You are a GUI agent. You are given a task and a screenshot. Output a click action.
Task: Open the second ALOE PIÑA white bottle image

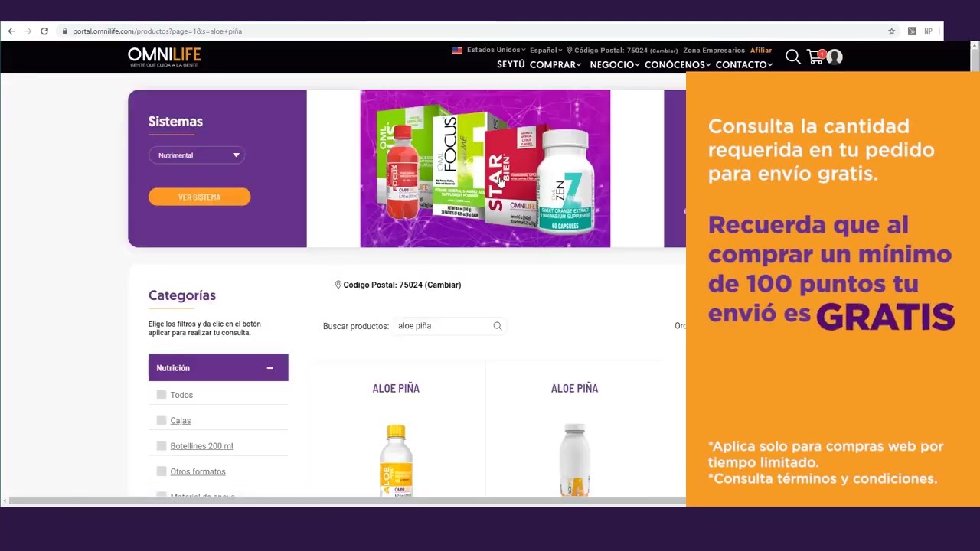tap(574, 460)
